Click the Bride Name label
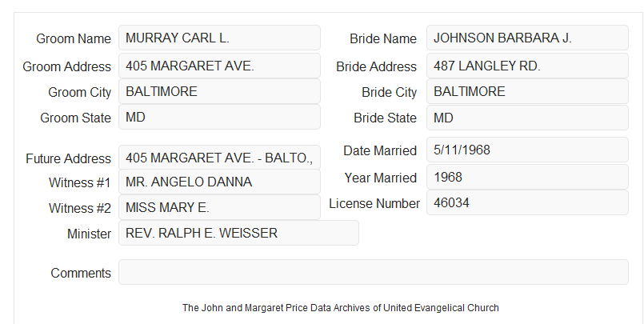The image size is (644, 324). click(383, 38)
